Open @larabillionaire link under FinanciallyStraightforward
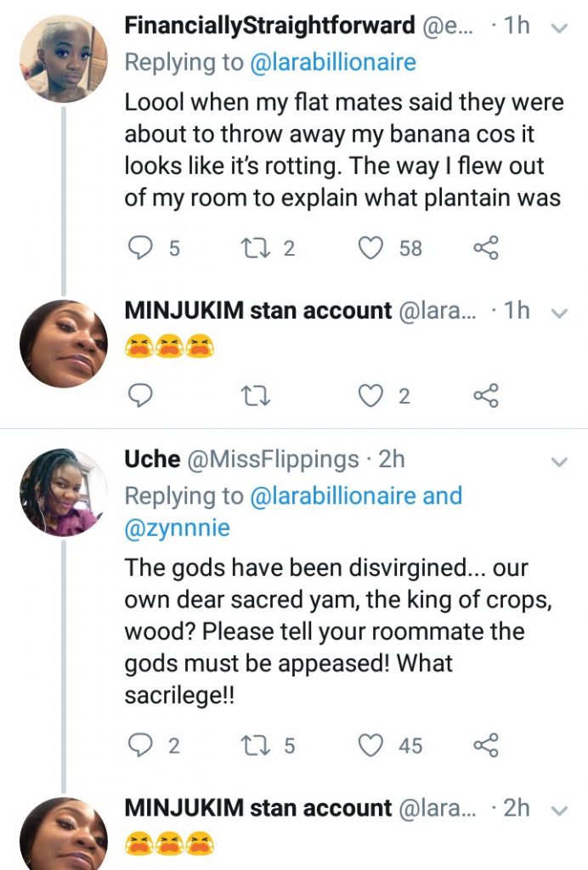Image resolution: width=588 pixels, height=870 pixels. click(x=329, y=61)
